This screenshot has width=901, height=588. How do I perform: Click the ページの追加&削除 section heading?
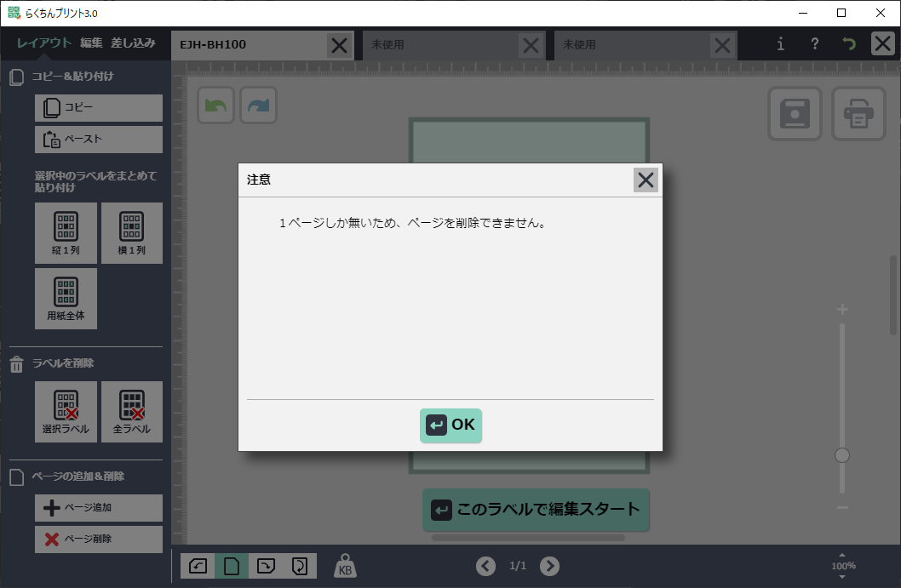click(x=78, y=477)
